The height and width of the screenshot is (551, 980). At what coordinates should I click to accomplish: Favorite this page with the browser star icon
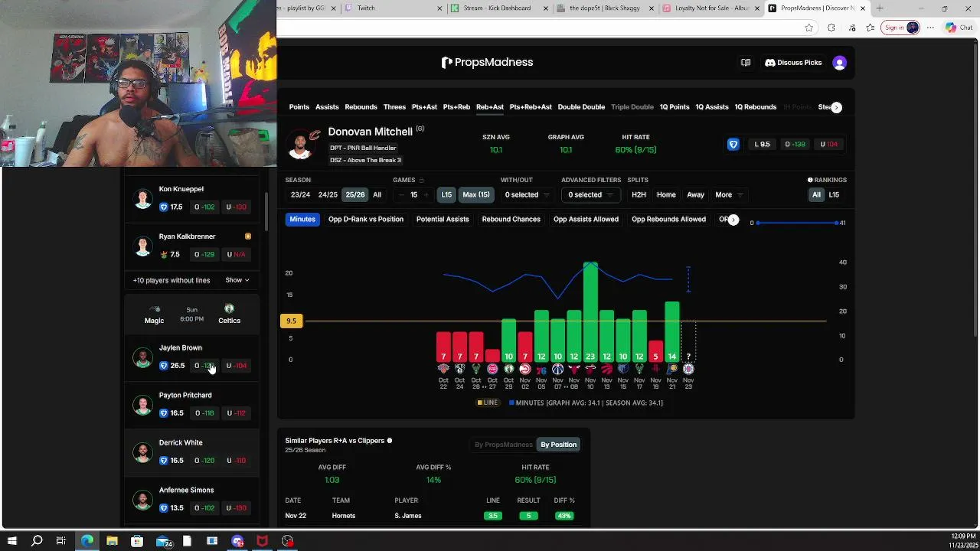click(x=809, y=28)
